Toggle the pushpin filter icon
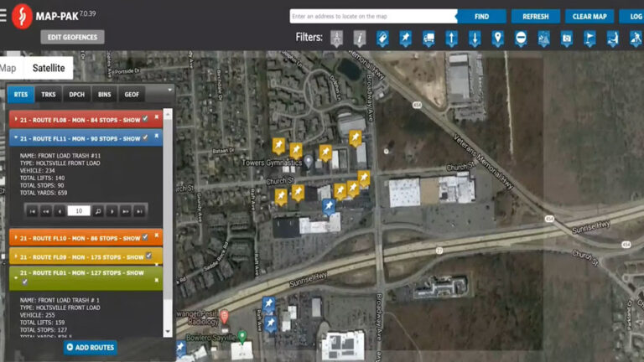 coord(406,39)
